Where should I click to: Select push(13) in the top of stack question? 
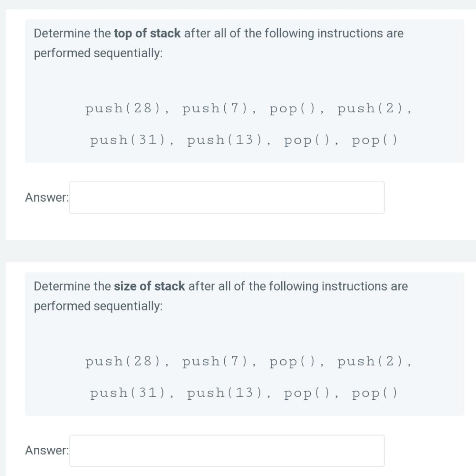coord(224,140)
